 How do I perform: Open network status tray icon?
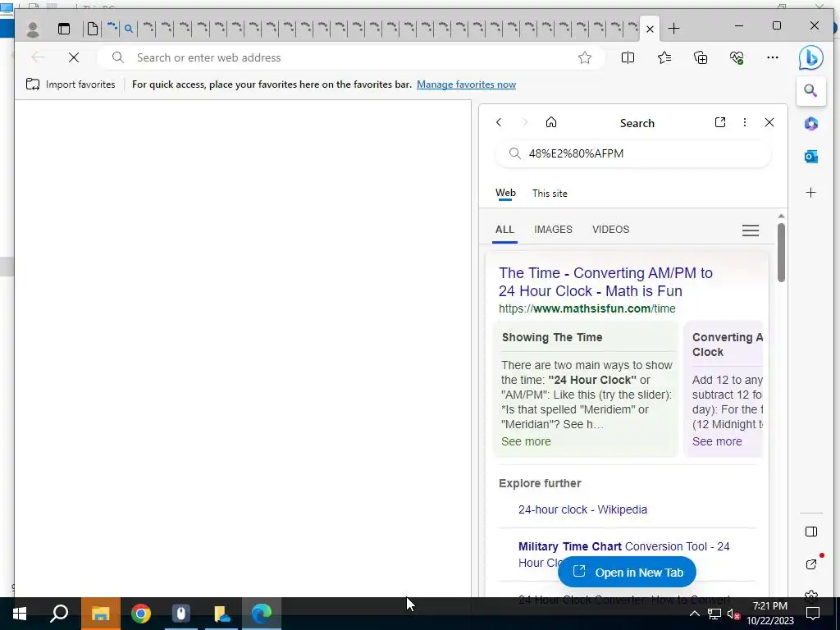click(x=714, y=614)
